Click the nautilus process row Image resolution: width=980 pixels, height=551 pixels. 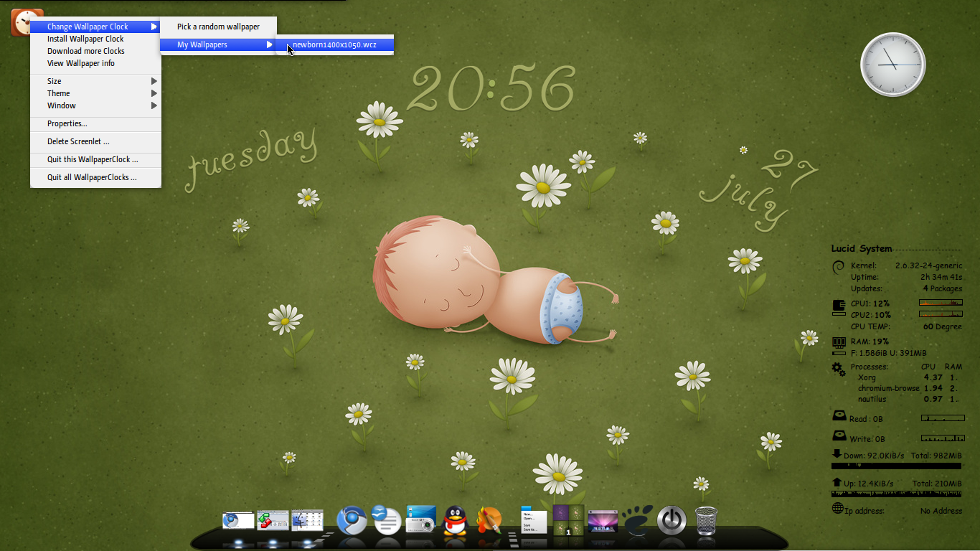(x=908, y=399)
